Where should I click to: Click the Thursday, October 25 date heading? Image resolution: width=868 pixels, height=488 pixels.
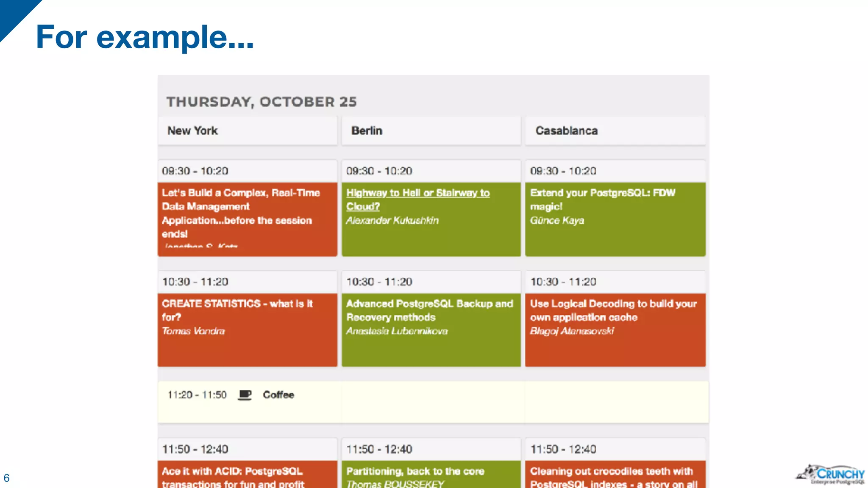(x=262, y=102)
